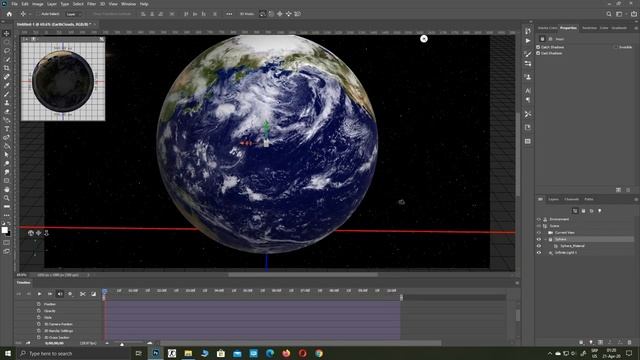This screenshot has width=640, height=360.
Task: Toggle the Invisible checkbox
Action: [615, 47]
